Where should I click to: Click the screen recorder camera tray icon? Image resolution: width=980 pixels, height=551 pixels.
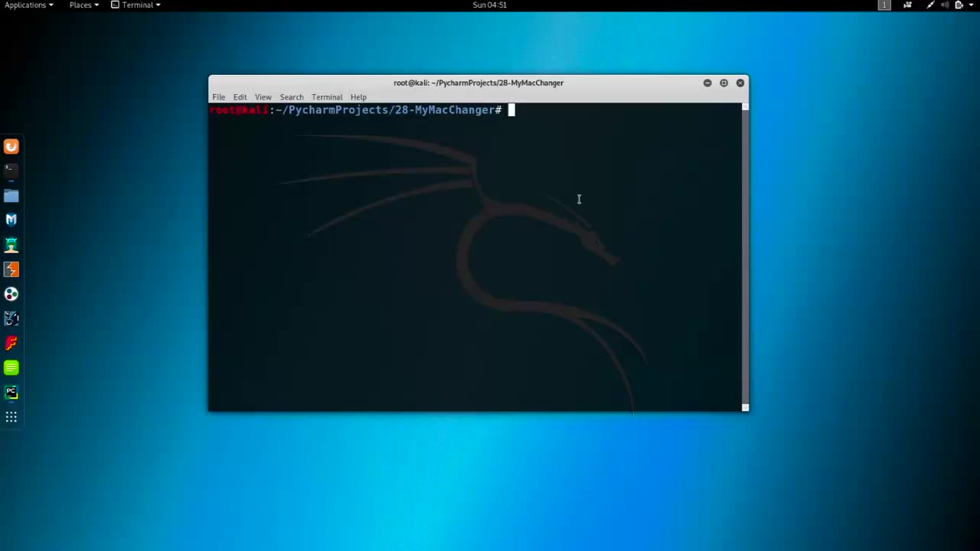[x=908, y=5]
